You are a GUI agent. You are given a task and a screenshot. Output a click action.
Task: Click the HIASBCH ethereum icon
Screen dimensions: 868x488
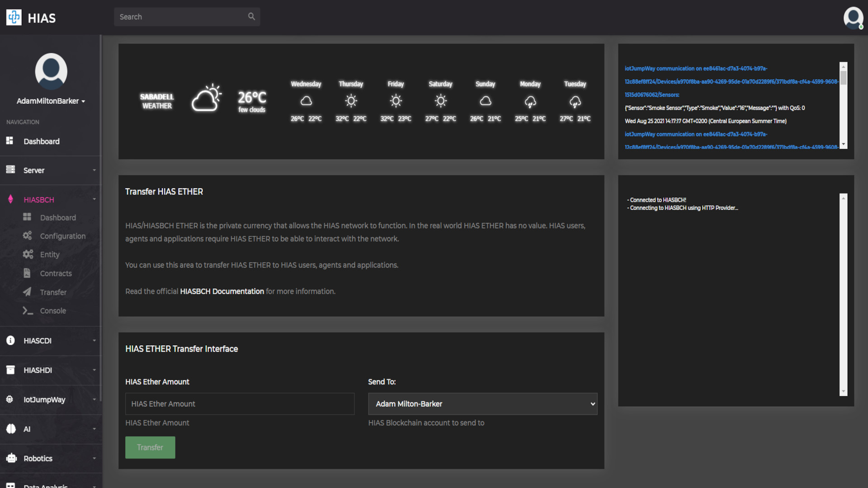[10, 199]
